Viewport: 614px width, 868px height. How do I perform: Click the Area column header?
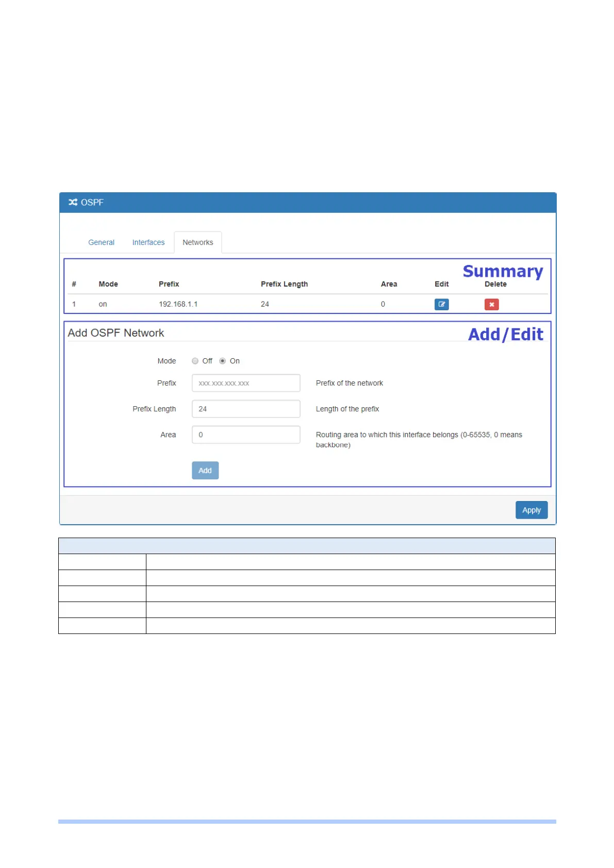click(x=389, y=284)
